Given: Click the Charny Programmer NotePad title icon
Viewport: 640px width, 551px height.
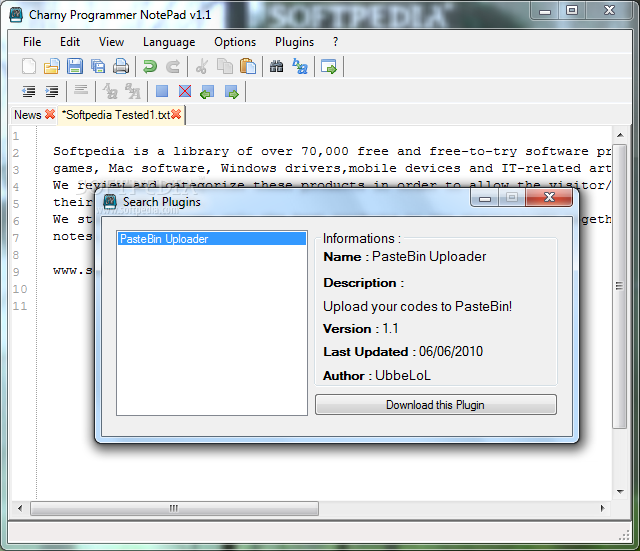Looking at the screenshot, I should (x=16, y=15).
